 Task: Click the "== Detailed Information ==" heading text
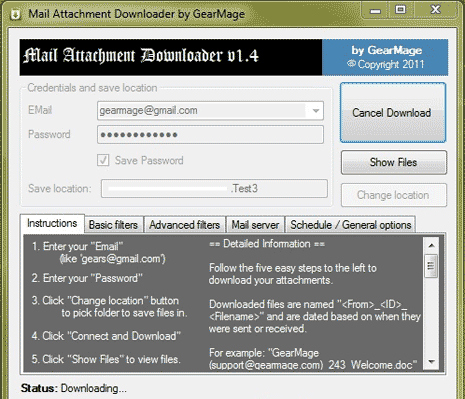pyautogui.click(x=267, y=244)
